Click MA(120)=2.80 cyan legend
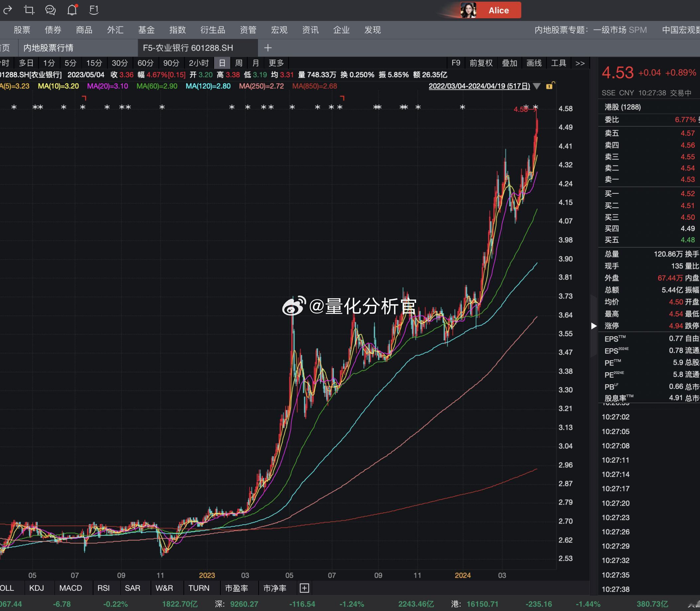Screen dimensions: 700x611 click(x=208, y=86)
